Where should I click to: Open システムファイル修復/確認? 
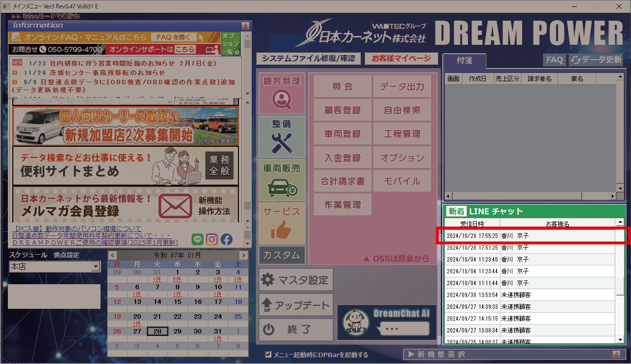point(308,59)
